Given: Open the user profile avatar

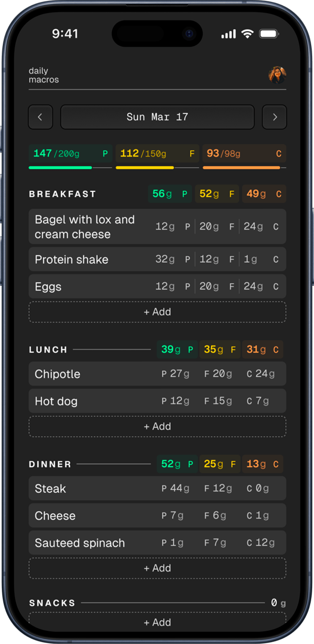Looking at the screenshot, I should click(x=277, y=75).
